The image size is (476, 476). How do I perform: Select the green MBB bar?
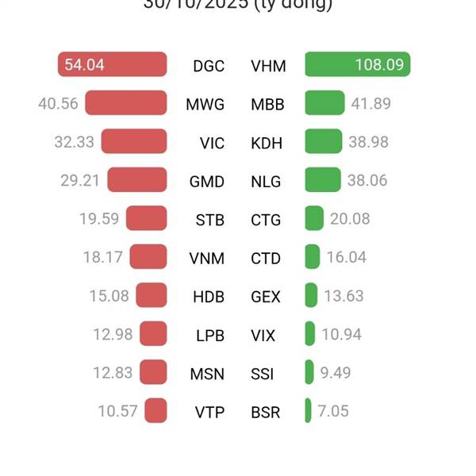[324, 103]
